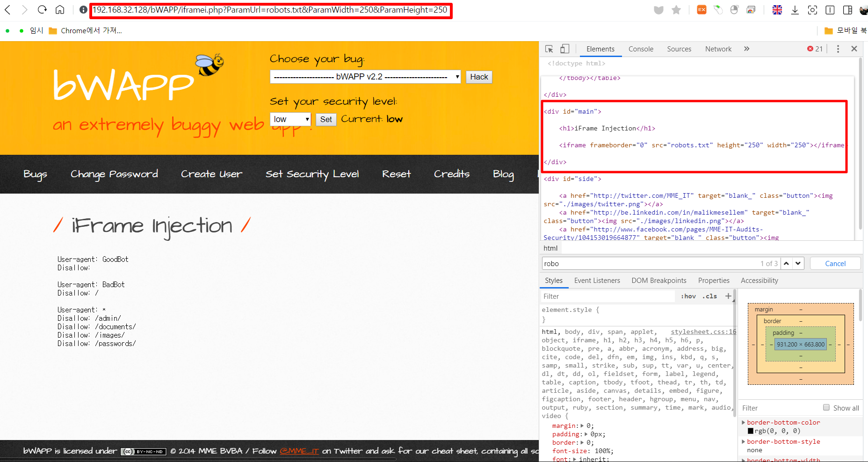Click the gray shield icon in address bar
This screenshot has width=868, height=462.
click(658, 10)
